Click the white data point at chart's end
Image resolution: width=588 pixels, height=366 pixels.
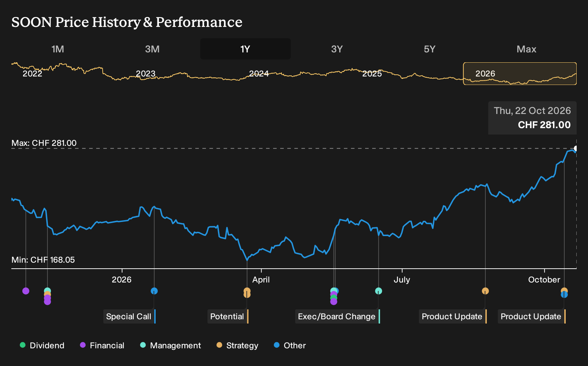coord(576,148)
